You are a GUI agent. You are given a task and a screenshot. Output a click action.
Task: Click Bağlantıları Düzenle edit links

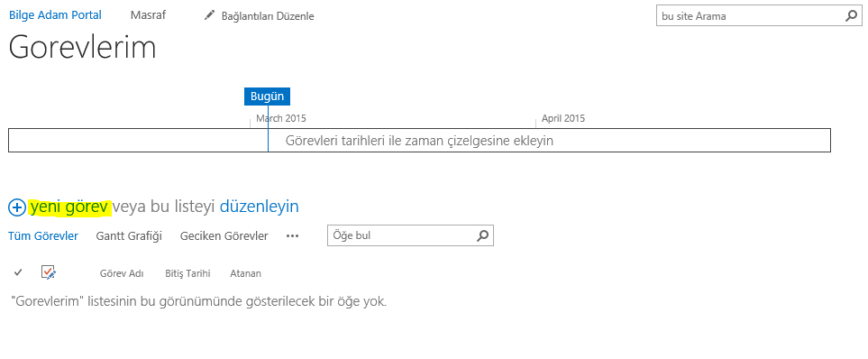click(x=268, y=16)
